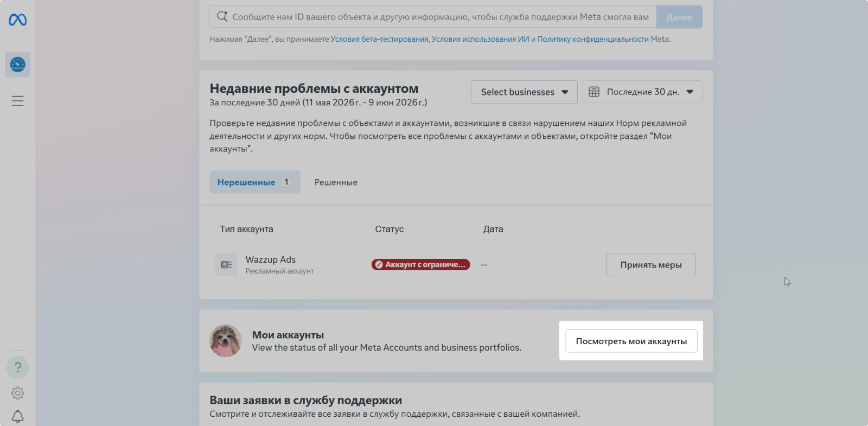Click the calendar icon beside Последние 30 дн.
This screenshot has width=868, height=426.
point(594,92)
